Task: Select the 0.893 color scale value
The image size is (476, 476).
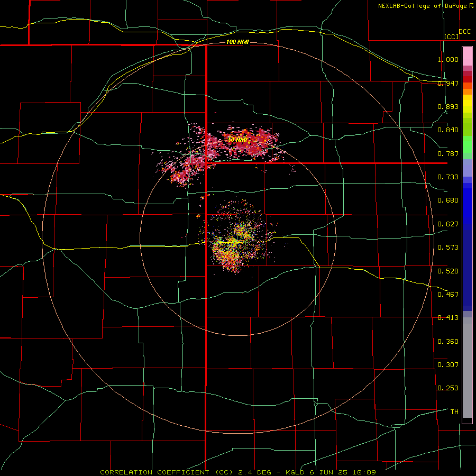Action: (x=448, y=106)
